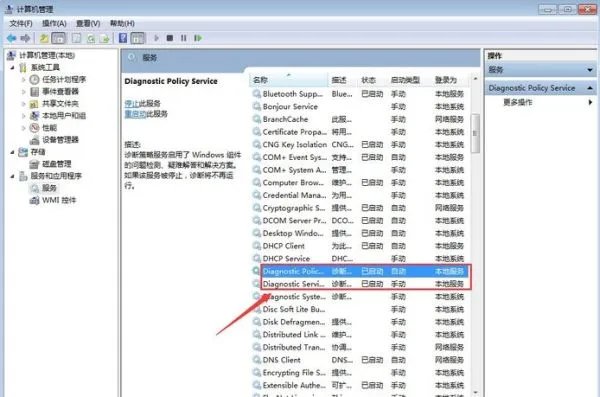The width and height of the screenshot is (600, 397).
Task: Open 服务 dropdown arrow in Actions pane
Action: point(590,70)
